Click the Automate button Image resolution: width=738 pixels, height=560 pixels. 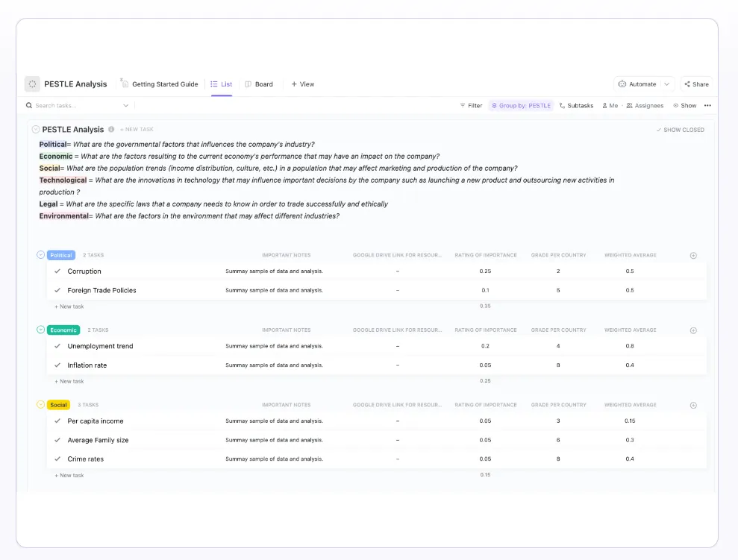click(x=637, y=84)
